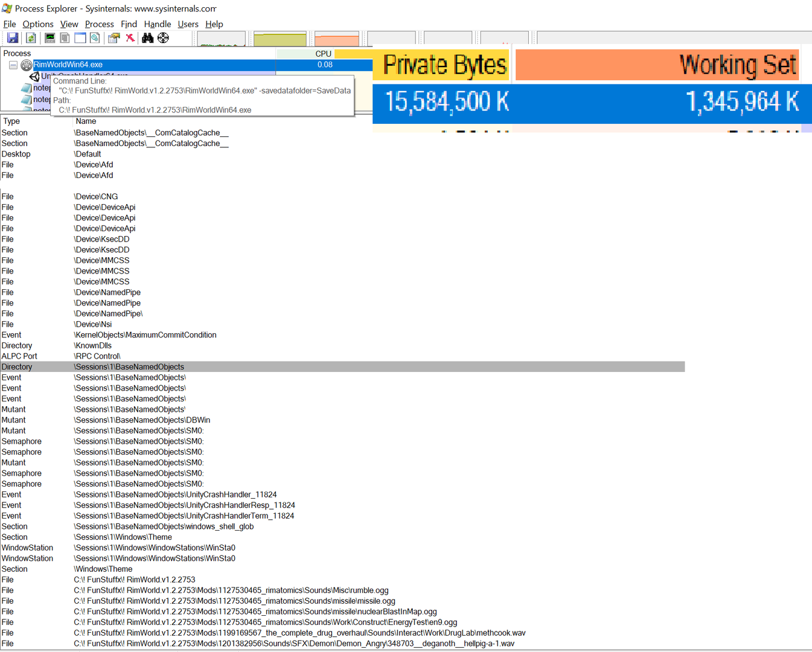This screenshot has height=652, width=812.
Task: Select the UnityCrashHandler_11824 event handle
Action: (x=342, y=494)
